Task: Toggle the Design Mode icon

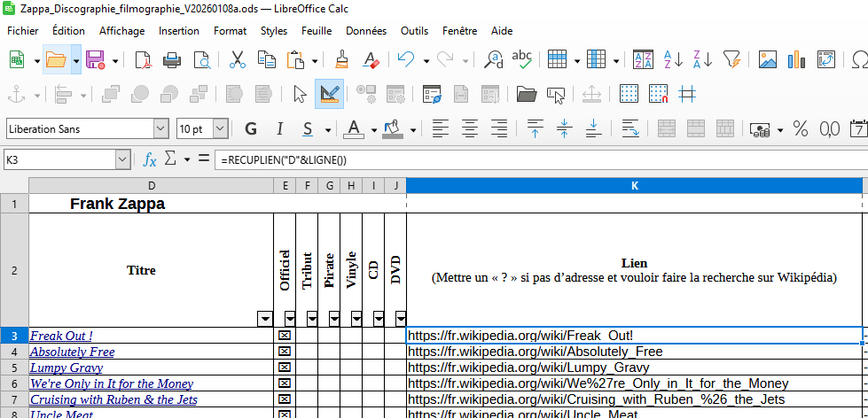Action: point(329,94)
